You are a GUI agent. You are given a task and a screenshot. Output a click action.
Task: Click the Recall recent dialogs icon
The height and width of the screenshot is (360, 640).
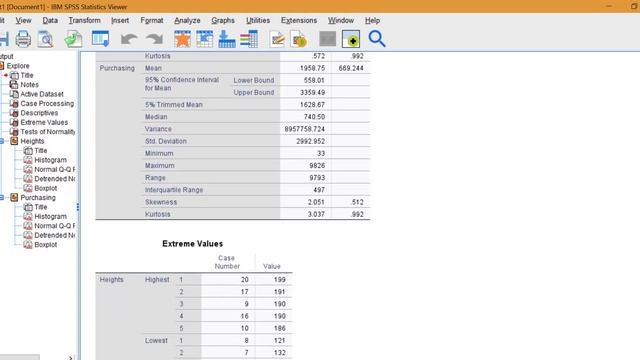pyautogui.click(x=100, y=39)
